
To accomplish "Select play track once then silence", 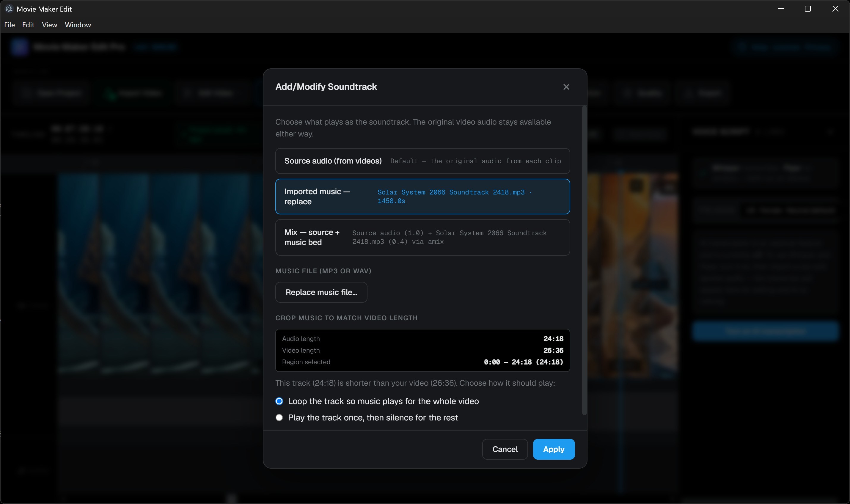I will pos(279,418).
